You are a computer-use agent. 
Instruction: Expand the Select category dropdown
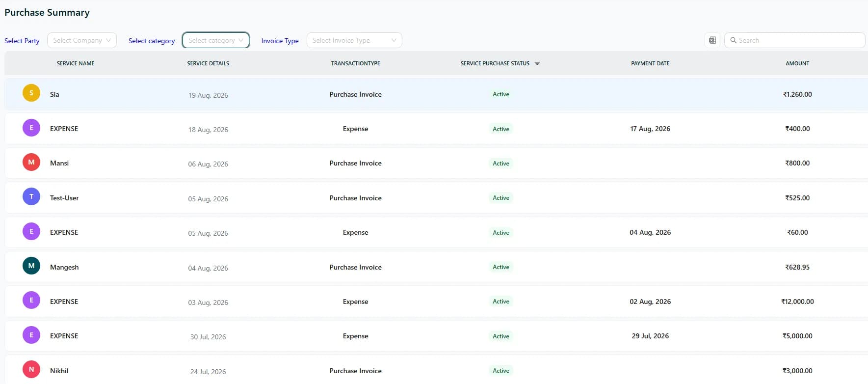coord(216,40)
